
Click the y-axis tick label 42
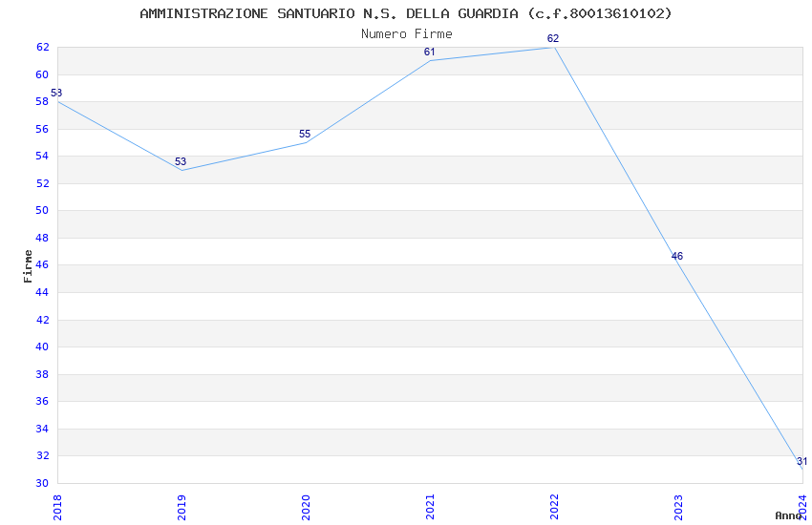click(42, 320)
